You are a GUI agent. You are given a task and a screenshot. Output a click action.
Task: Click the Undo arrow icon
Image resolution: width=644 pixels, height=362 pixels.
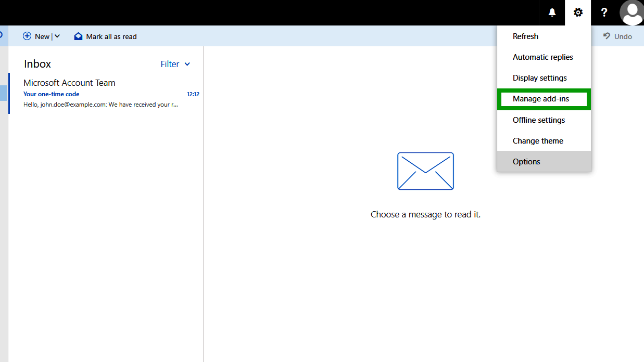(x=608, y=36)
